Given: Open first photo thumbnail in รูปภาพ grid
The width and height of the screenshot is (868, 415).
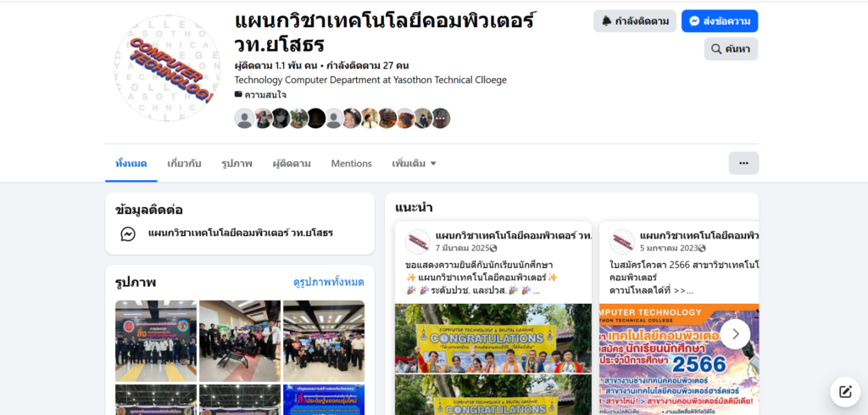Looking at the screenshot, I should pyautogui.click(x=156, y=341).
